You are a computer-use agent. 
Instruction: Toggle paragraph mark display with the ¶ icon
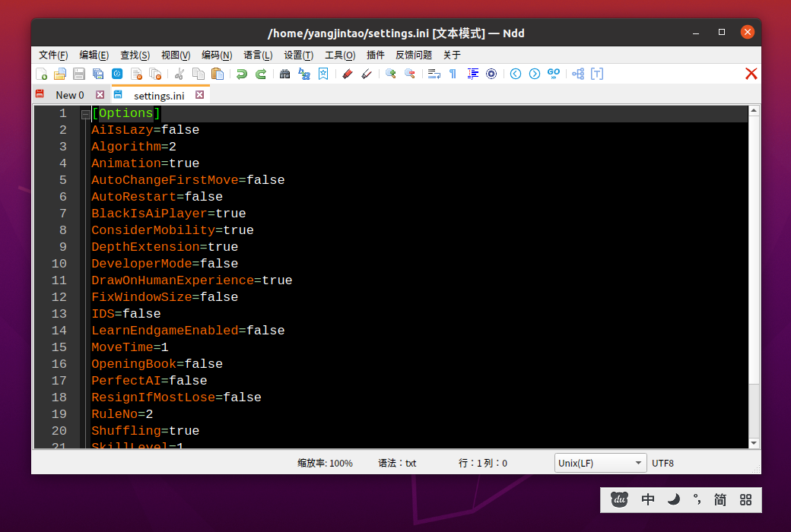pos(453,74)
